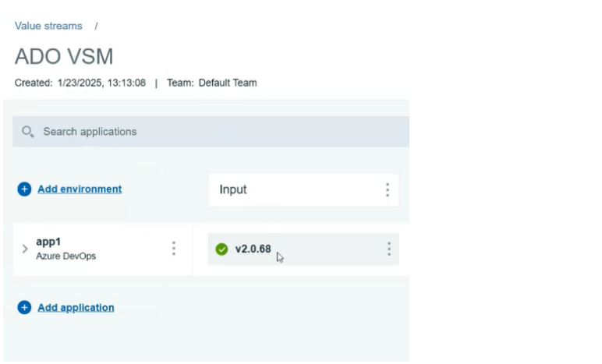The width and height of the screenshot is (602, 364).
Task: Click the green success check icon
Action: [x=221, y=249]
